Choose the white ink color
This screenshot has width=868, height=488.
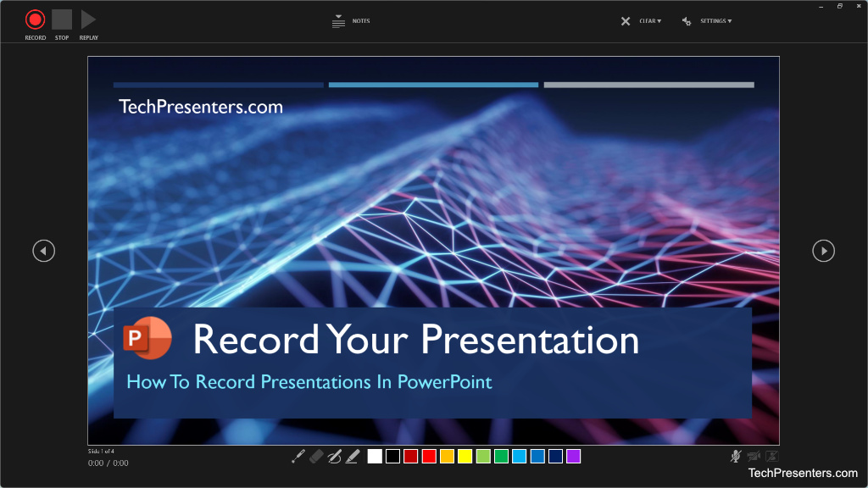point(375,457)
